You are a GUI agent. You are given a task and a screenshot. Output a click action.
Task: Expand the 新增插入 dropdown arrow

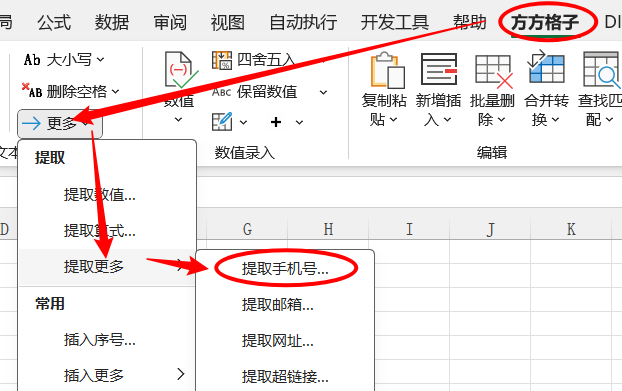447,119
